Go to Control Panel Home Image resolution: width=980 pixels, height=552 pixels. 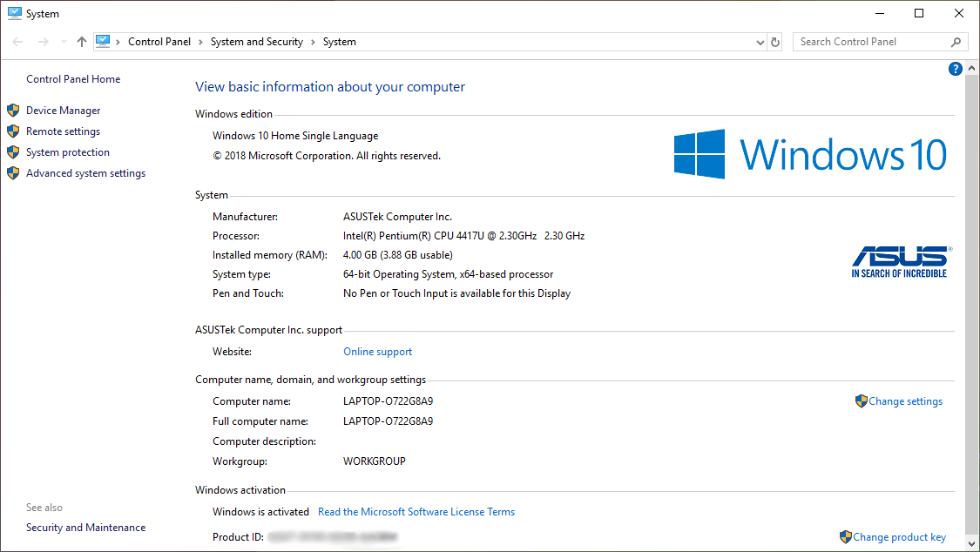(73, 79)
